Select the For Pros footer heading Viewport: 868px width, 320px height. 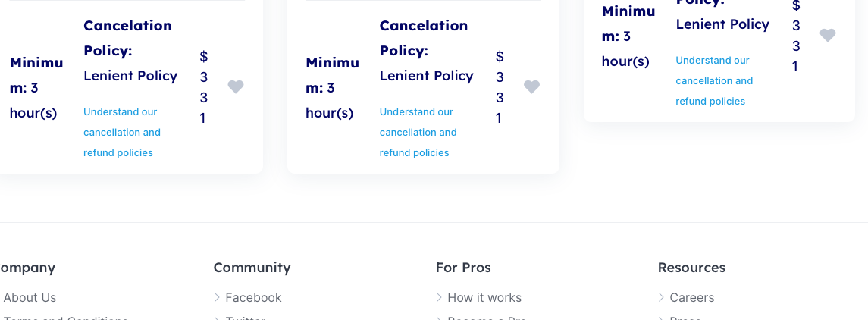click(463, 268)
